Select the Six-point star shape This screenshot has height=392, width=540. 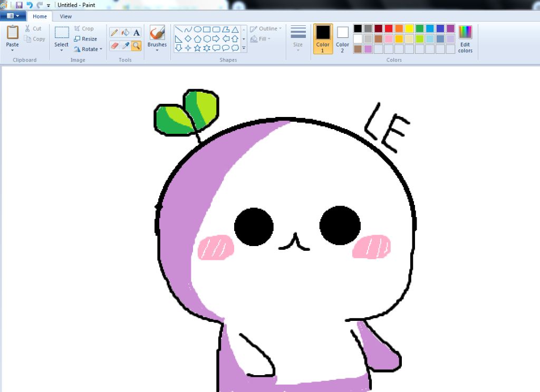point(207,48)
